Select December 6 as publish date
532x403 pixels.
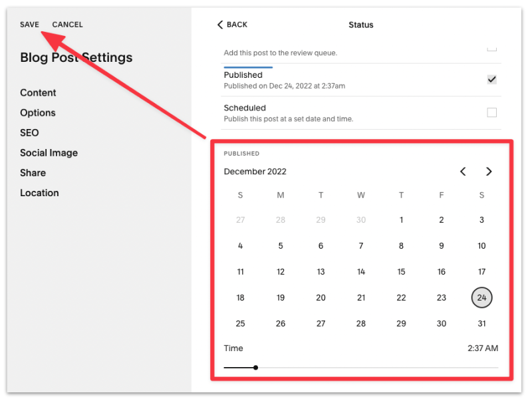tap(321, 245)
